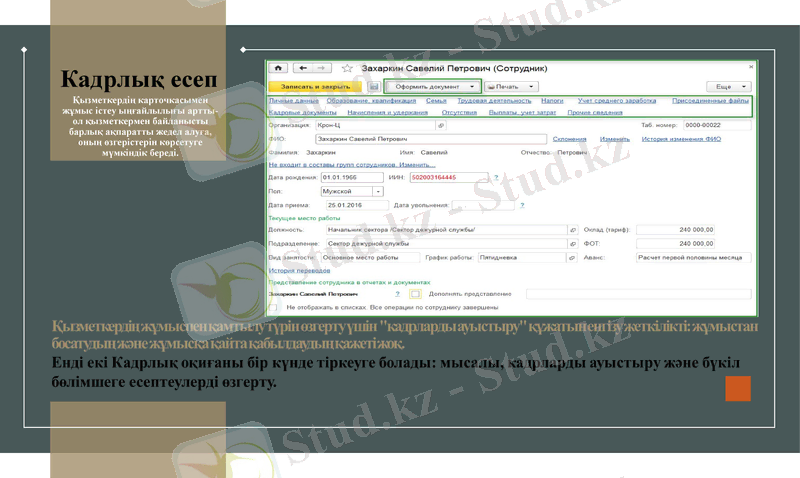
Task: Open the Личные данные section link
Action: coord(294,101)
